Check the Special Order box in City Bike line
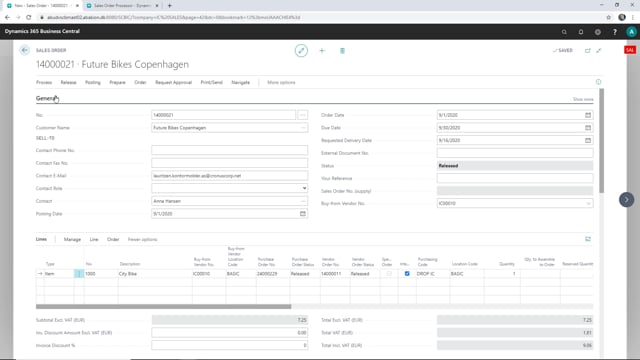This screenshot has height=360, width=640. (389, 273)
